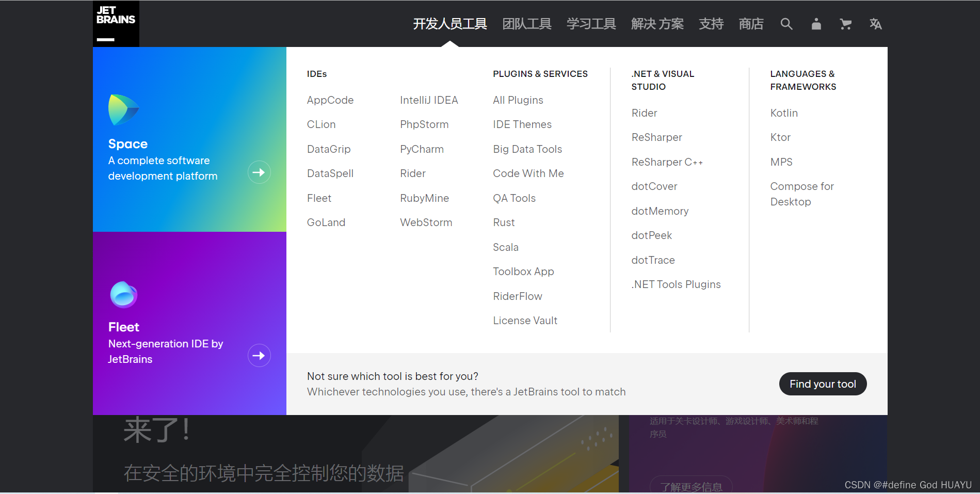Open the dotPeek link
The height and width of the screenshot is (494, 980).
pyautogui.click(x=651, y=235)
